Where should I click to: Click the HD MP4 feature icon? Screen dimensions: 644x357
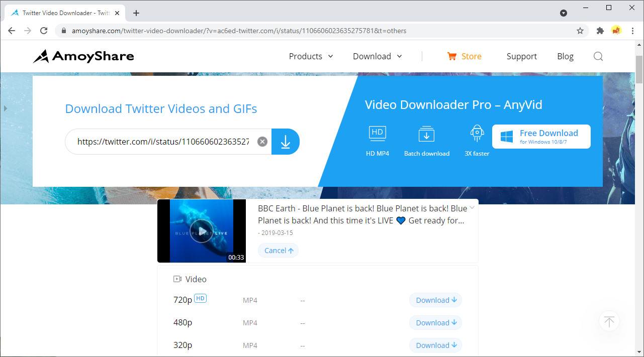point(378,134)
